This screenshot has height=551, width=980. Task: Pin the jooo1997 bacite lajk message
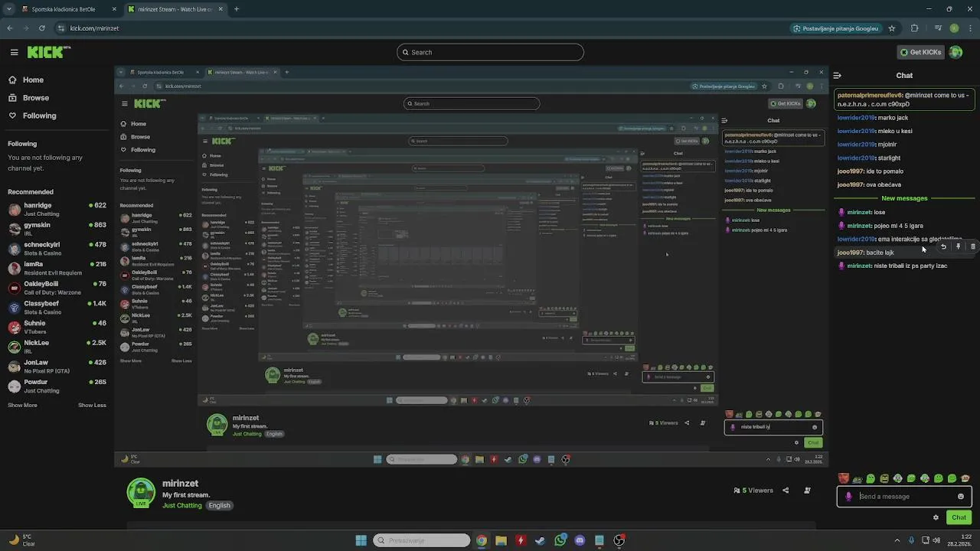pyautogui.click(x=958, y=246)
